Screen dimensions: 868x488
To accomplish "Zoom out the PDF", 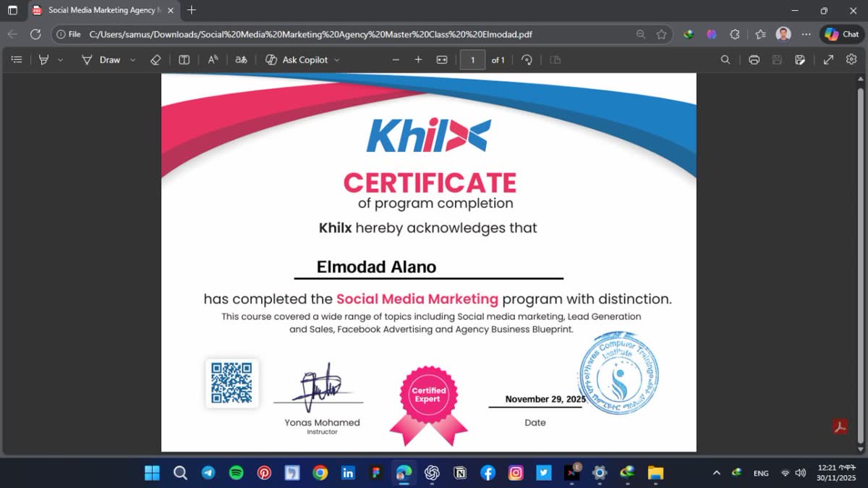I will tap(396, 60).
